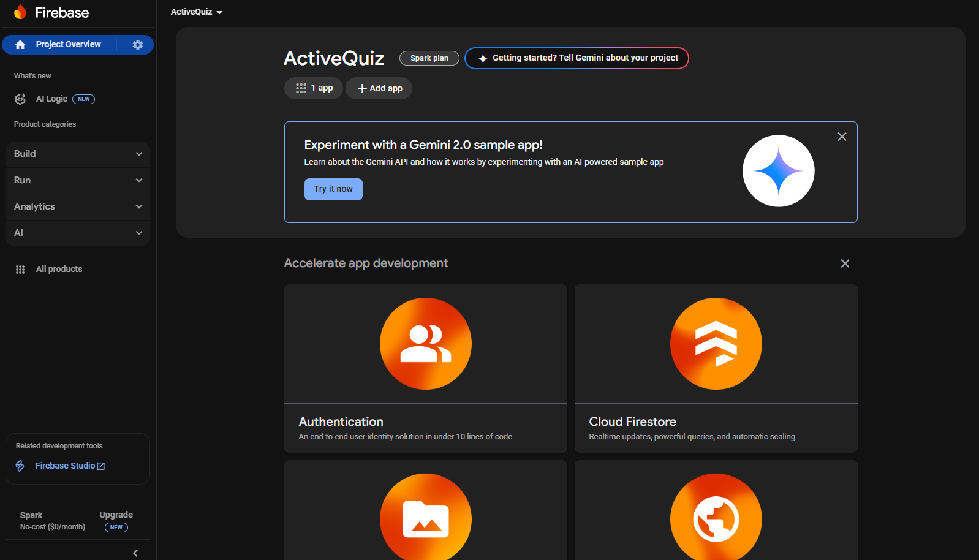The height and width of the screenshot is (560, 979).
Task: Click the NEW badge under Upgrade
Action: point(116,528)
